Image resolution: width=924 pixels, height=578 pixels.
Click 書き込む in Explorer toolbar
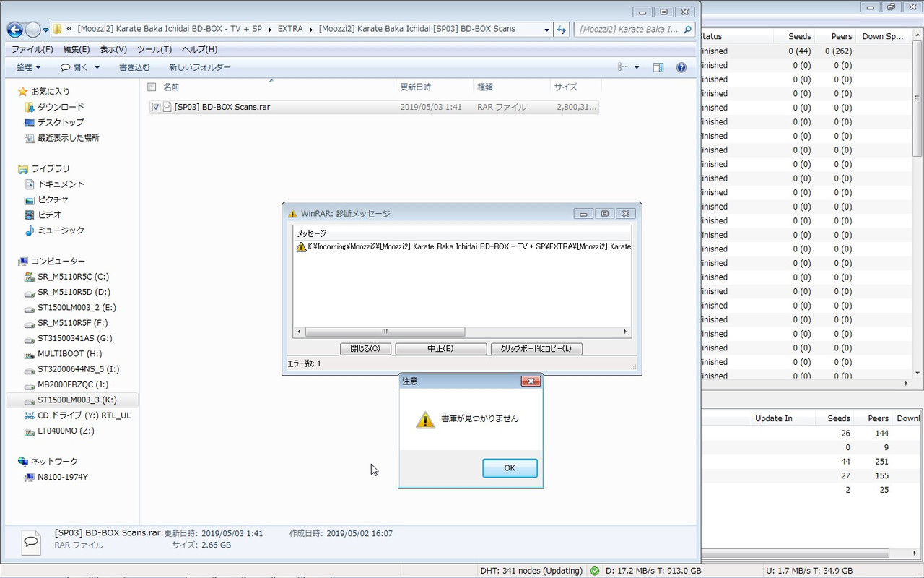(x=135, y=67)
